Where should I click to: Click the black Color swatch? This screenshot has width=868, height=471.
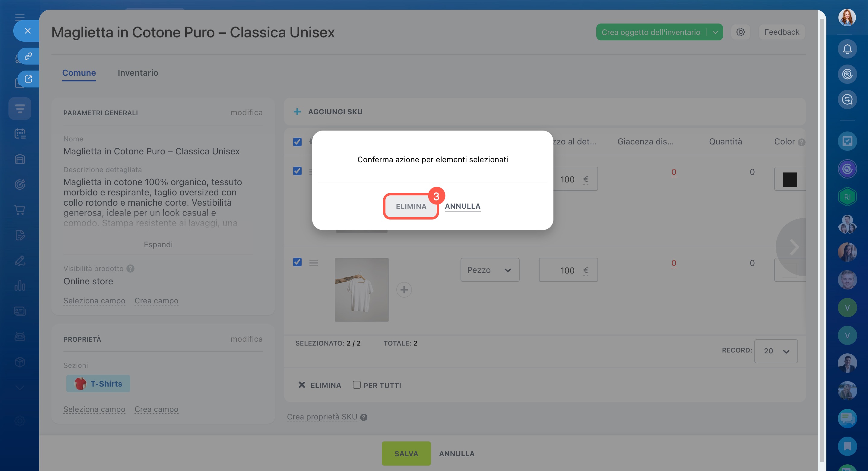pos(789,180)
